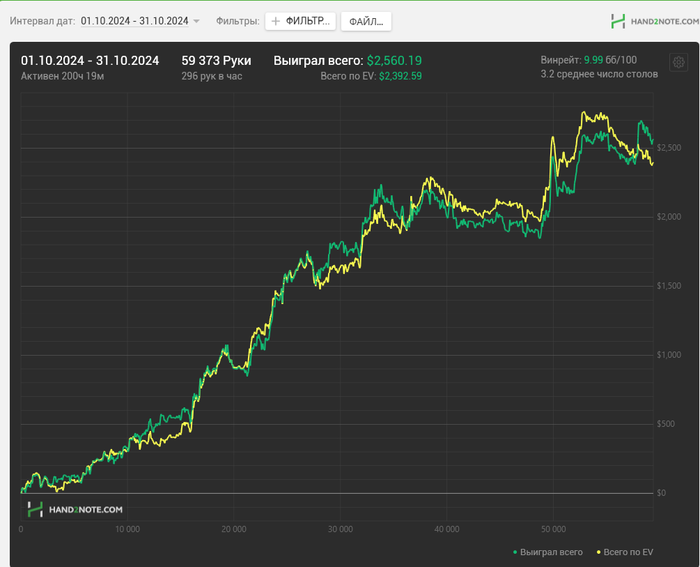
Task: Click the $500 y-axis label
Action: [x=666, y=424]
